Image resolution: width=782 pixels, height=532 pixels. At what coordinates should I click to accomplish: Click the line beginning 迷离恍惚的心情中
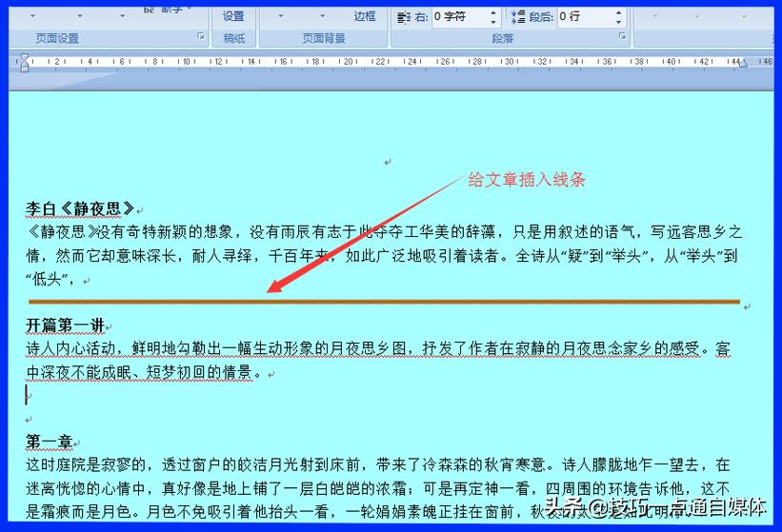point(378,488)
